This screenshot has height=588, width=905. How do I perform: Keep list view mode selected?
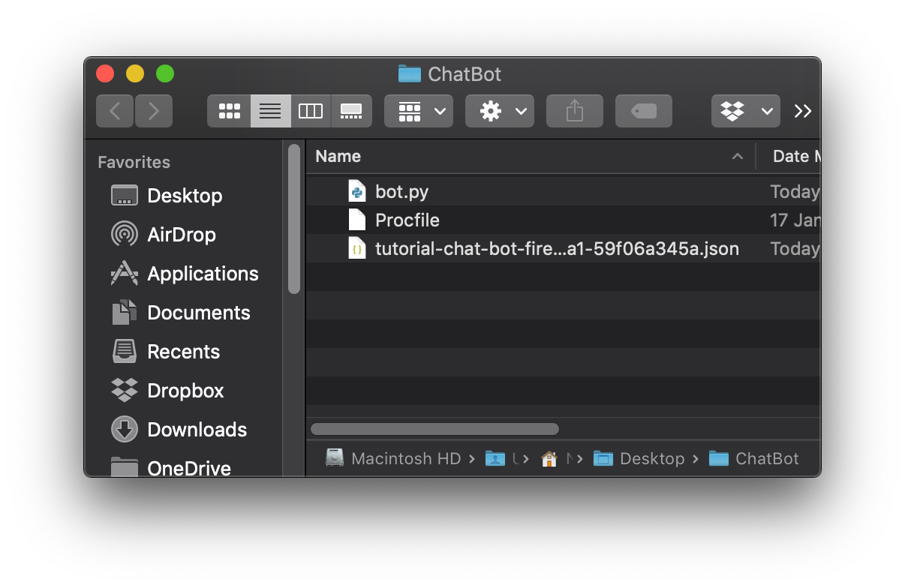click(x=270, y=110)
